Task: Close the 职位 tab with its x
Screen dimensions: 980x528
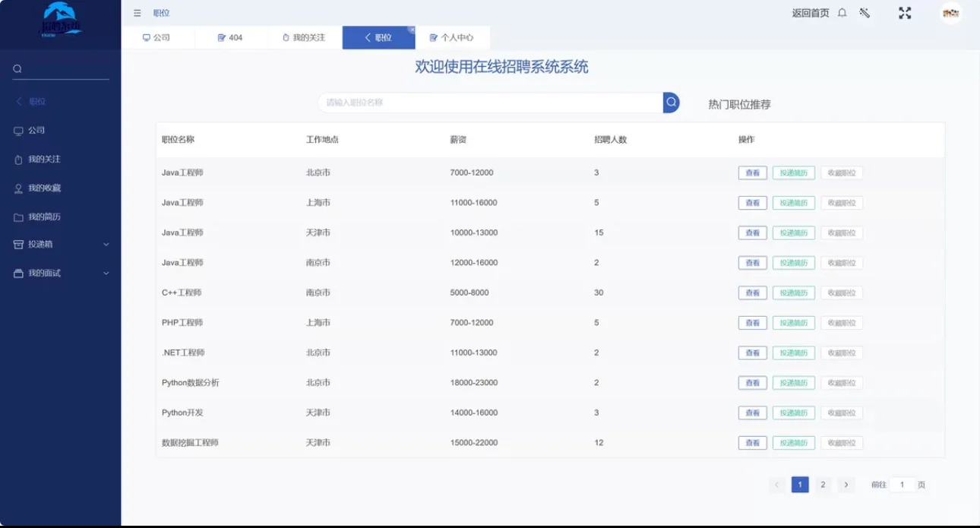Action: 411,29
